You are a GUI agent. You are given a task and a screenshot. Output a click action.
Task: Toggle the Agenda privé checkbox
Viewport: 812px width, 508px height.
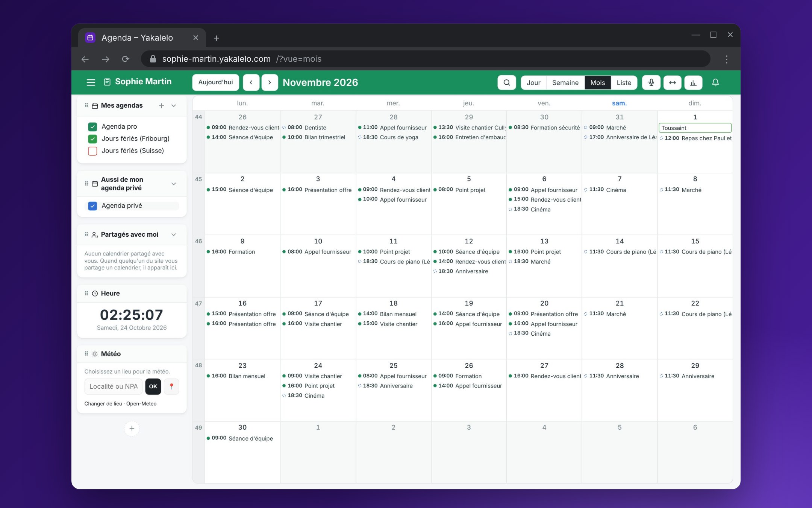click(x=92, y=206)
